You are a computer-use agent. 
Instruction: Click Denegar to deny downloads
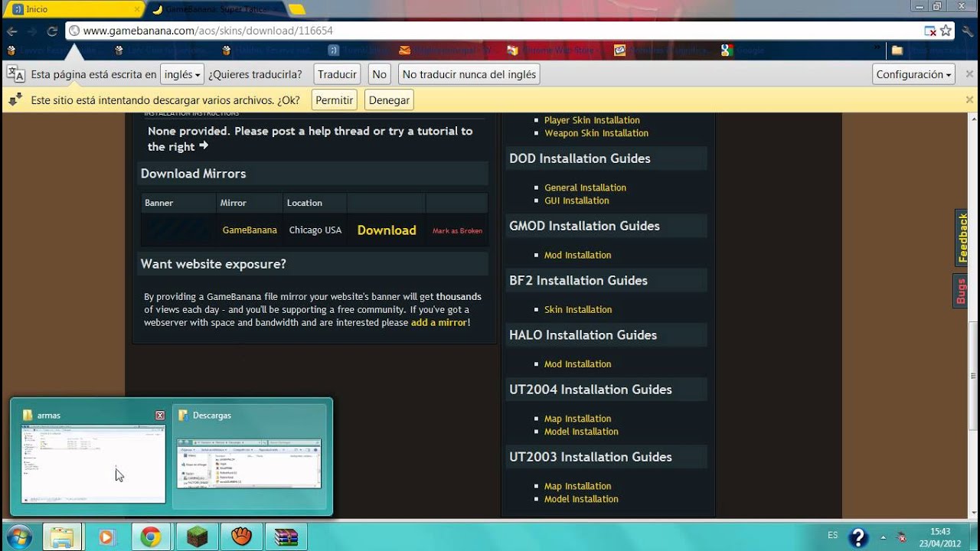(389, 99)
